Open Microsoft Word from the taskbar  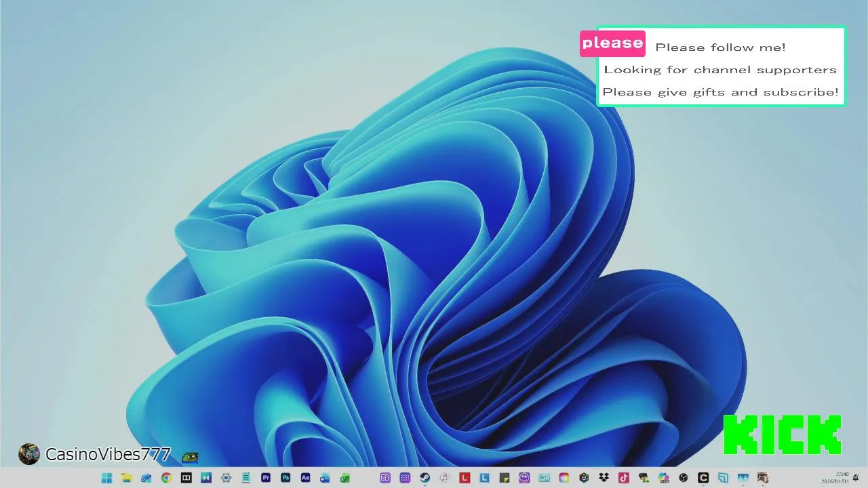click(325, 478)
